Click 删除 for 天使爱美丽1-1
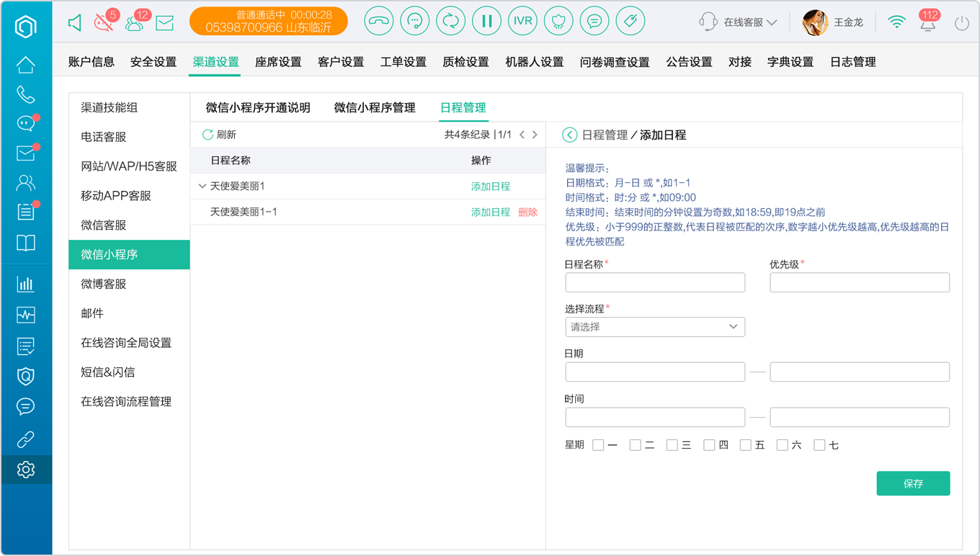Image resolution: width=980 pixels, height=556 pixels. (527, 212)
